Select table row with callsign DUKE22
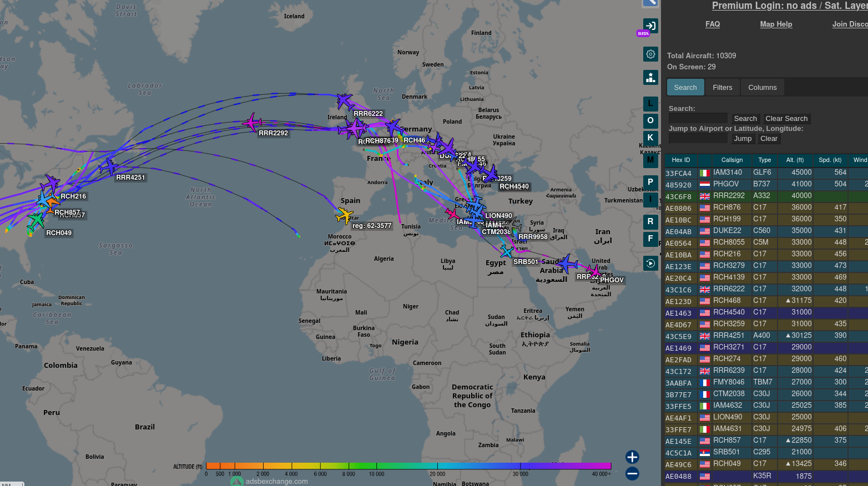Viewport: 868px width, 486px height. point(766,231)
